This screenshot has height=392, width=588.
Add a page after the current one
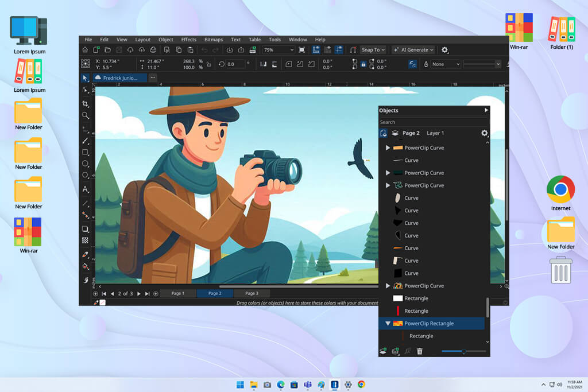point(156,294)
